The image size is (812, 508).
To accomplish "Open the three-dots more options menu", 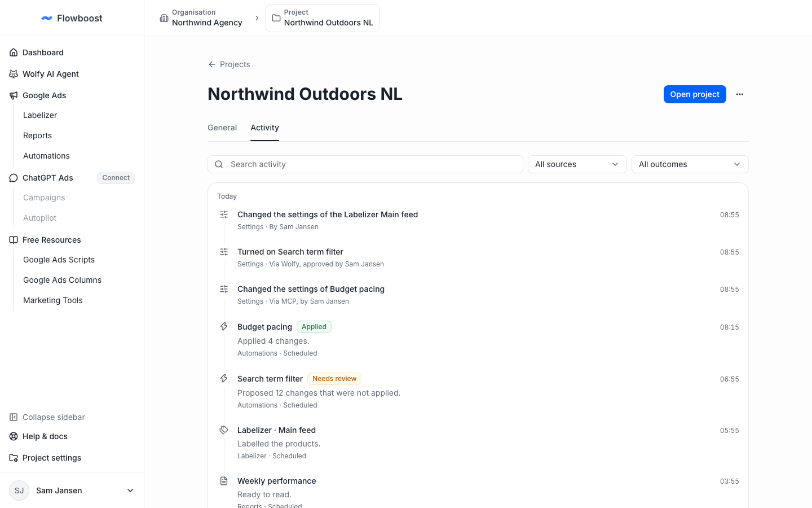I will point(740,94).
